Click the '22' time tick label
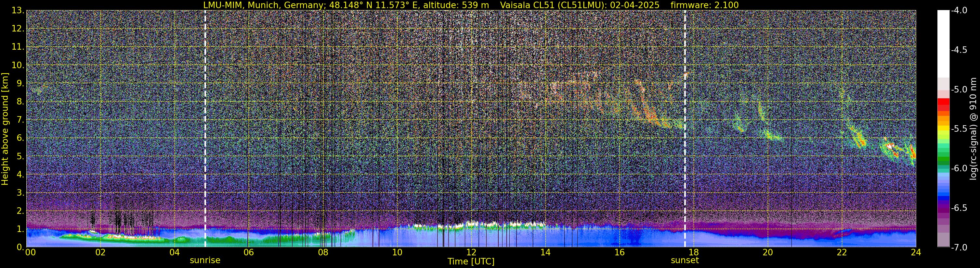Screen dimensions: 980x268 [842, 253]
